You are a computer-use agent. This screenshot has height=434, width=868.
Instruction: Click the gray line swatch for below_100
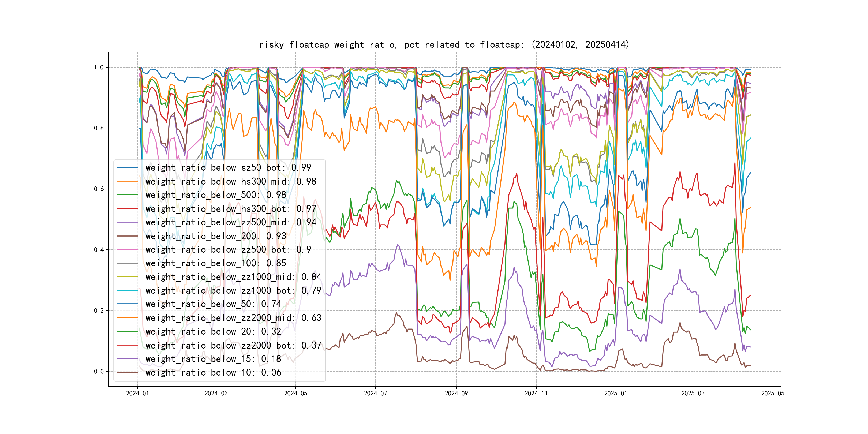(x=127, y=263)
